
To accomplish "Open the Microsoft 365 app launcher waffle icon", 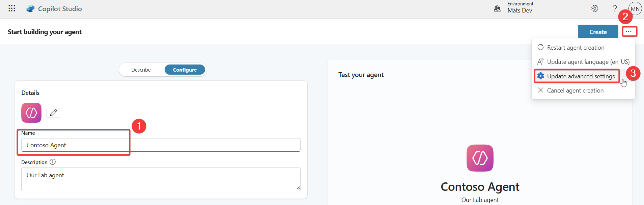I will [11, 8].
